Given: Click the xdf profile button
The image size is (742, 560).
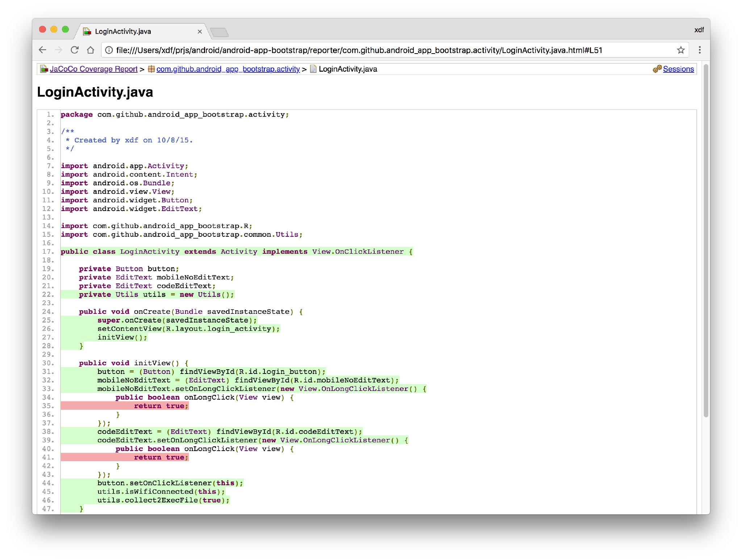Looking at the screenshot, I should pyautogui.click(x=699, y=30).
